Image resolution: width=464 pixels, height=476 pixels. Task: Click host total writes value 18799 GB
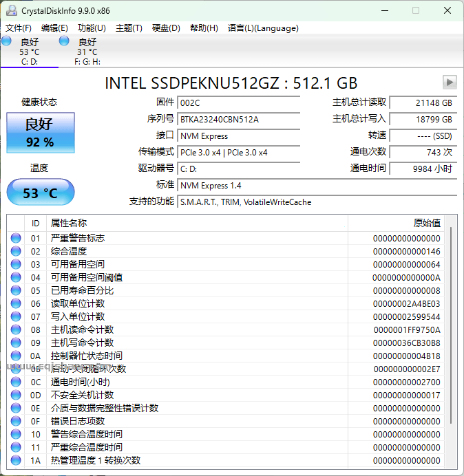point(423,119)
